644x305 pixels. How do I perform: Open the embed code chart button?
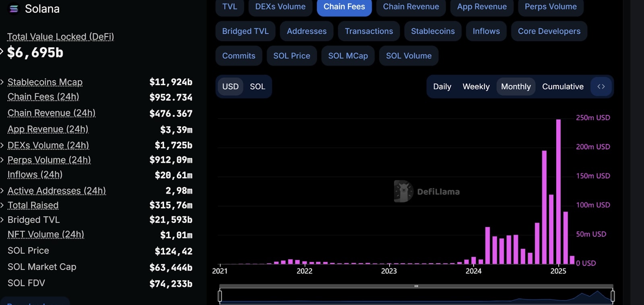coord(601,86)
